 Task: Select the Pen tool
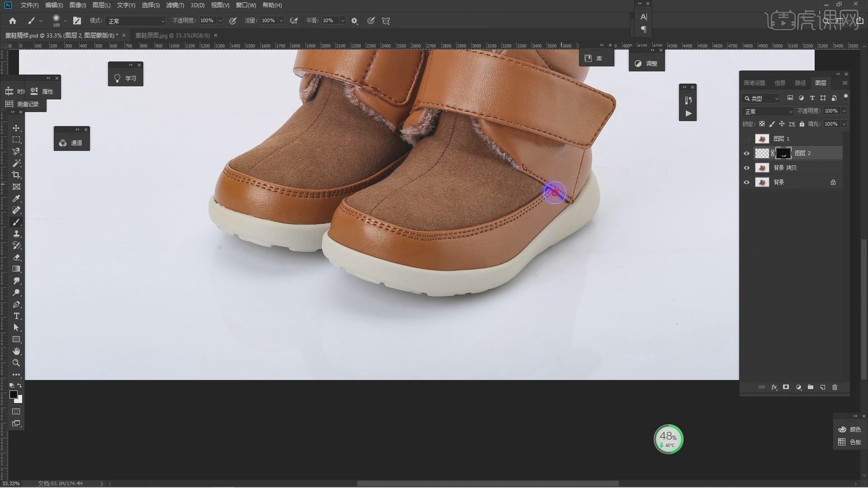[16, 304]
